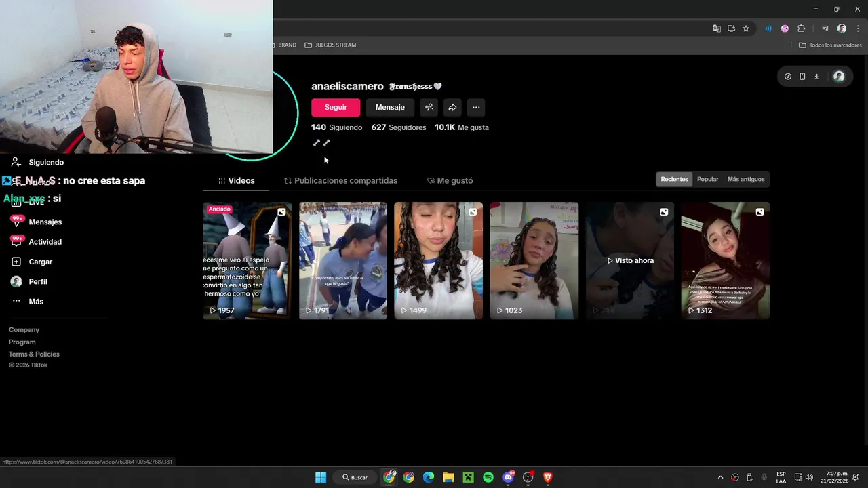
Task: Open Microsoft Edge from the taskbar
Action: (x=429, y=477)
